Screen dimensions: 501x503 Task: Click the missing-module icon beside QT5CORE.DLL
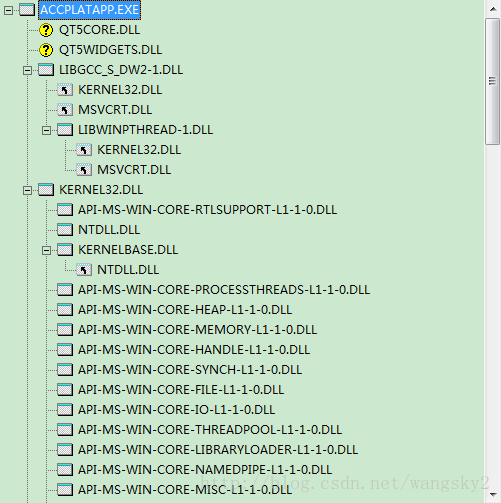[x=46, y=30]
